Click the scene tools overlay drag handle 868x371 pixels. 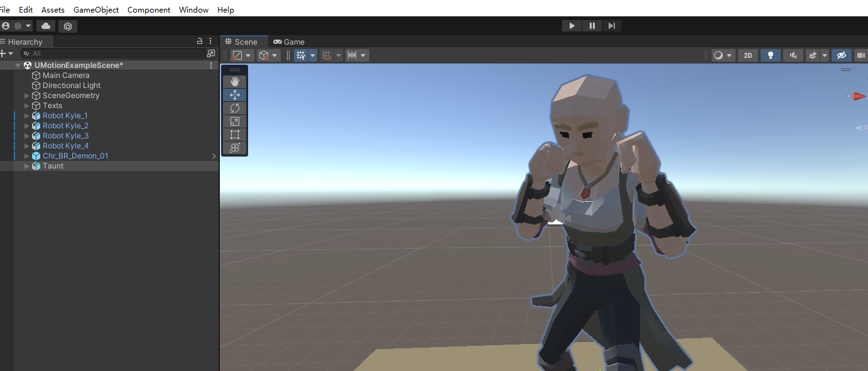pyautogui.click(x=235, y=70)
